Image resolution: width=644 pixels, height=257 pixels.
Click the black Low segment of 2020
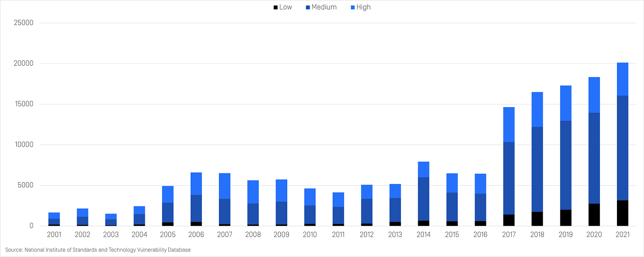(x=594, y=215)
